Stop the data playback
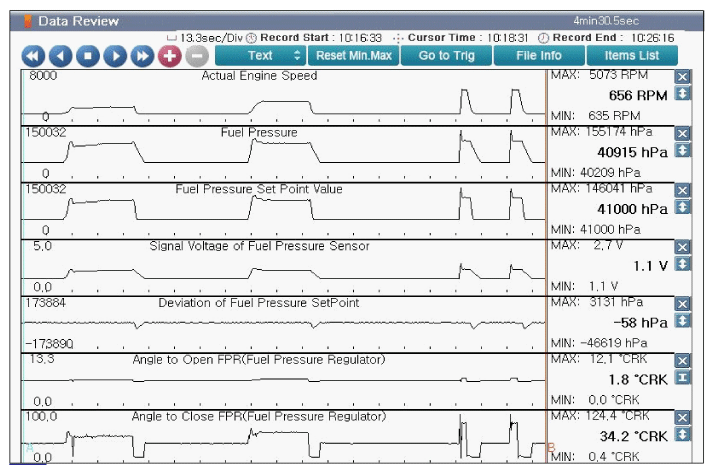 click(88, 56)
